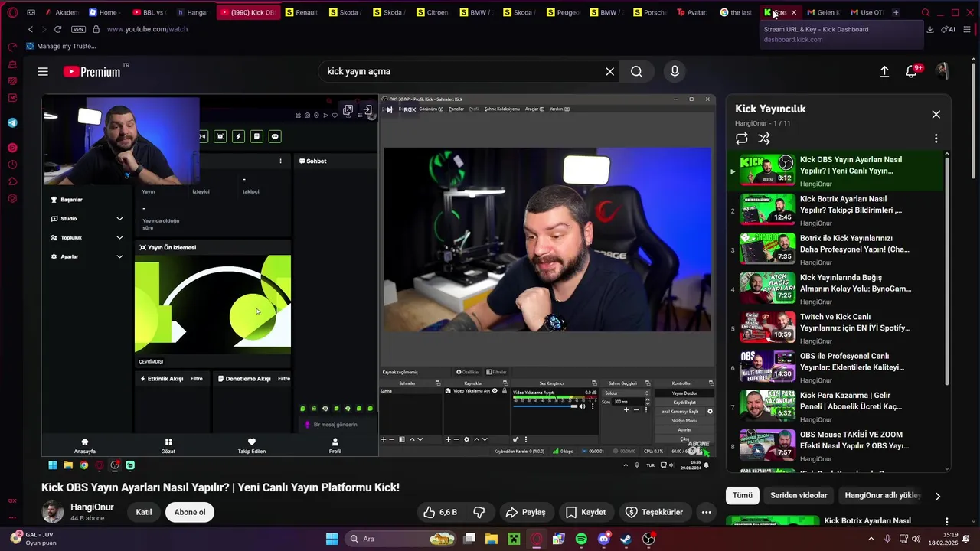This screenshot has width=980, height=551.
Task: Click the HangiOnur channel avatar
Action: click(x=52, y=512)
